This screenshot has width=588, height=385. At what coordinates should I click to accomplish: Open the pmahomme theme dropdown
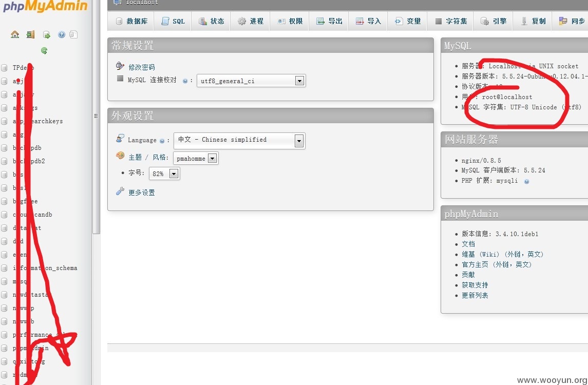pos(195,158)
